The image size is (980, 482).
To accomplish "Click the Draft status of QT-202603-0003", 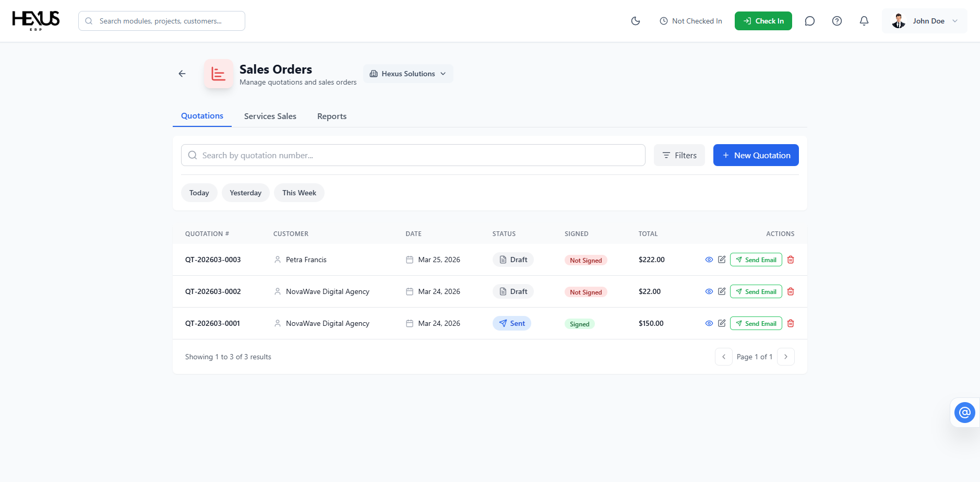I will point(513,260).
